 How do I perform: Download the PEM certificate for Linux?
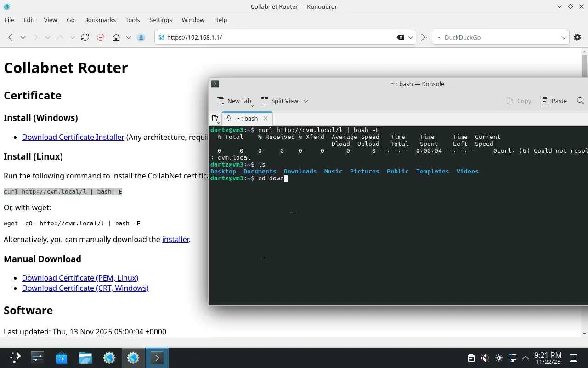pos(80,278)
